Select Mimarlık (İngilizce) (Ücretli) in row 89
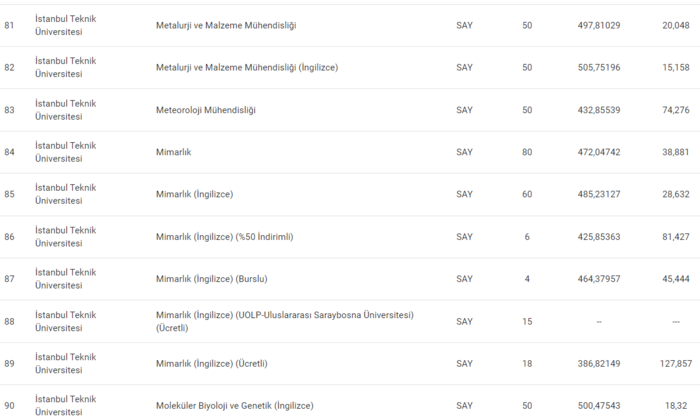The width and height of the screenshot is (700, 420). coord(212,363)
